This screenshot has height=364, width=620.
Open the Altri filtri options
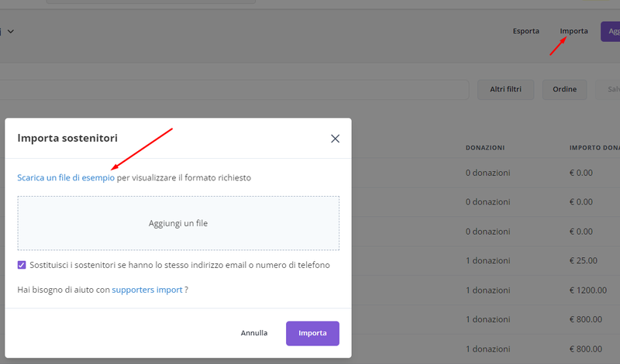[505, 90]
